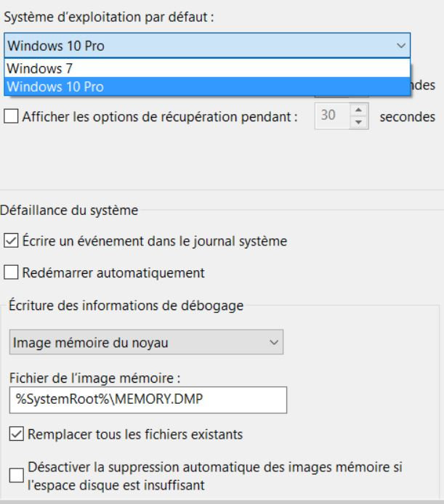The height and width of the screenshot is (504, 444).
Task: Enable 'Désactiver la suppression automatique' checkbox
Action: [x=16, y=474]
